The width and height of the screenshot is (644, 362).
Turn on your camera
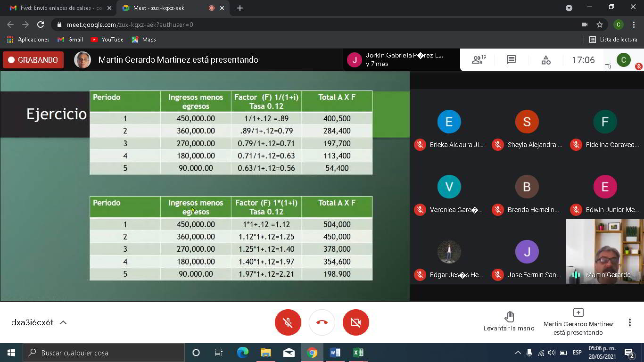tap(355, 322)
